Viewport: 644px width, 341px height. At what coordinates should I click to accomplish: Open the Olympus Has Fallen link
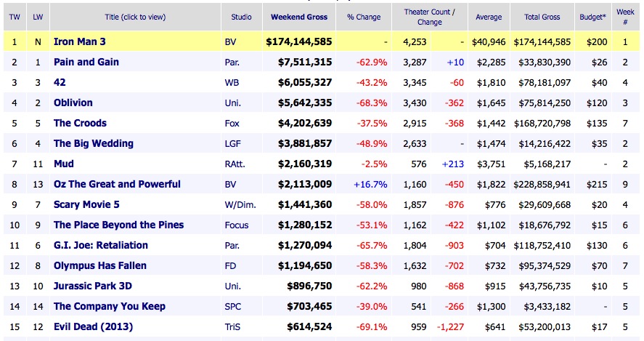99,265
